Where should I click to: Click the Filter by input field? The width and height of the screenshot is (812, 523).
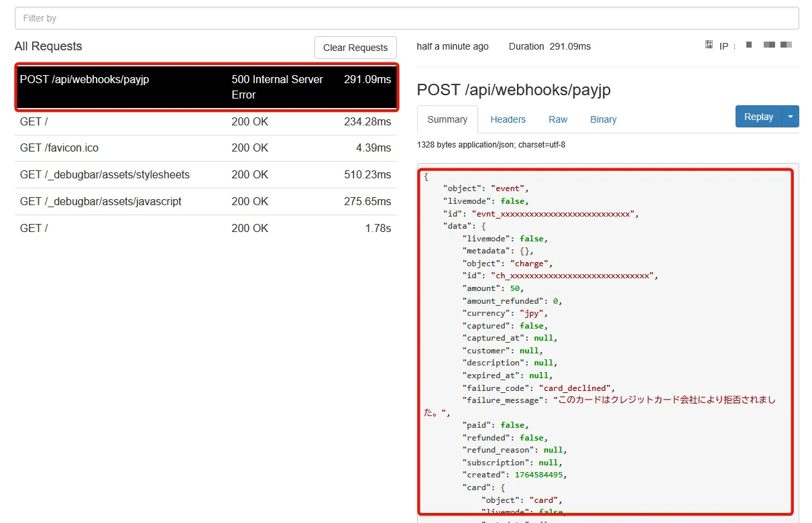pos(406,18)
